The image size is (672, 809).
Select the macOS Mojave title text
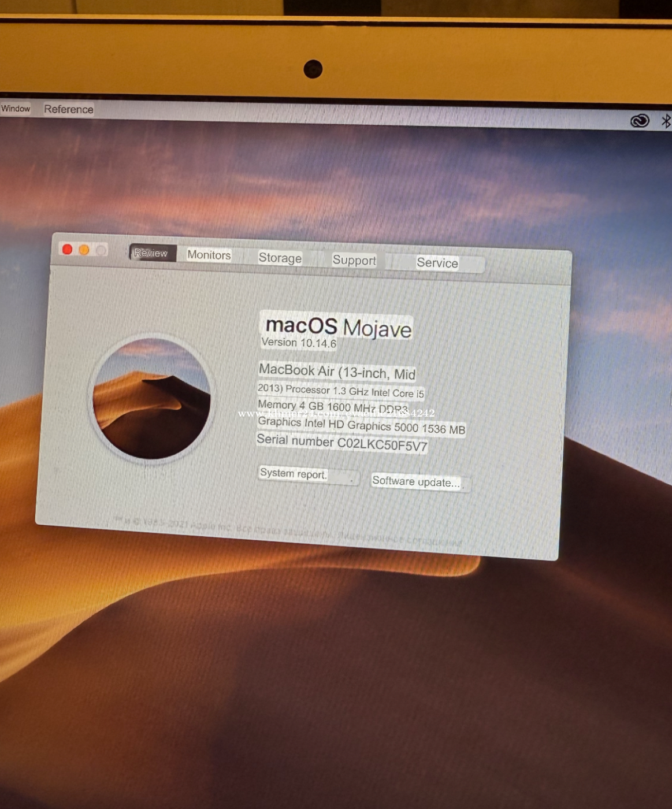338,327
